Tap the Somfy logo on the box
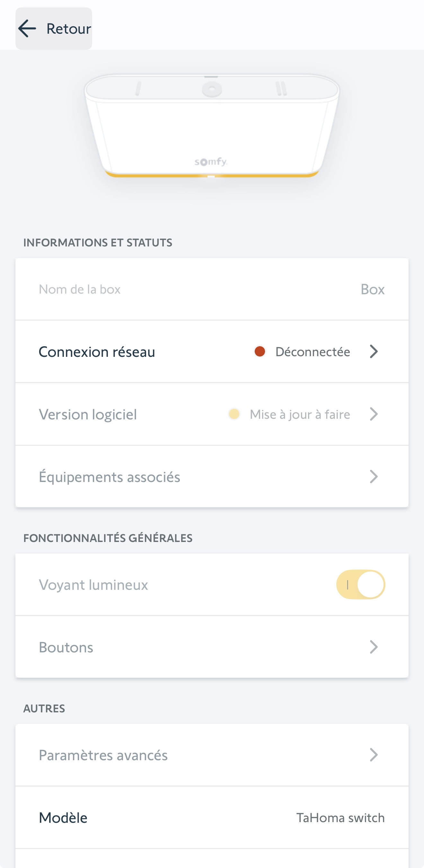 coord(211,162)
